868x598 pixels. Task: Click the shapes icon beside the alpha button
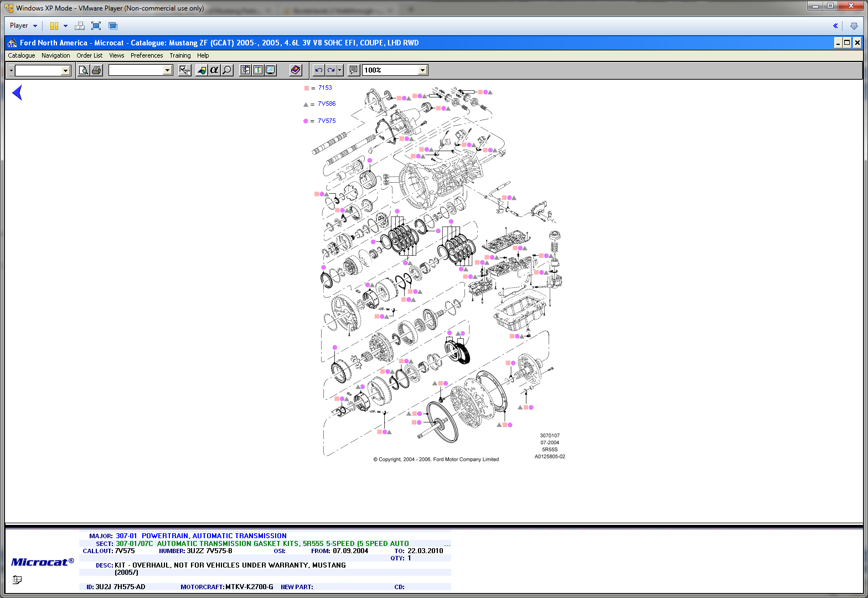coord(201,70)
